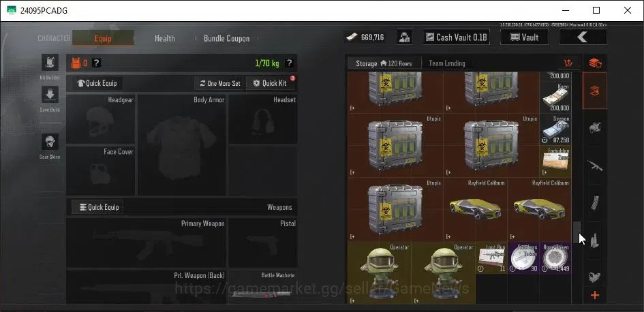Viewport: 644px width, 312px height.
Task: Click the empty Body Armor slot
Action: pos(181,145)
